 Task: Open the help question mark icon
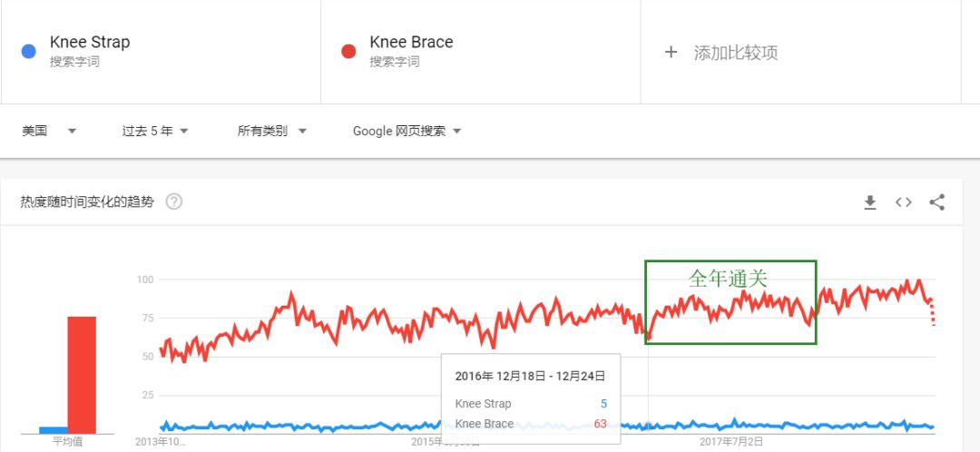point(173,201)
